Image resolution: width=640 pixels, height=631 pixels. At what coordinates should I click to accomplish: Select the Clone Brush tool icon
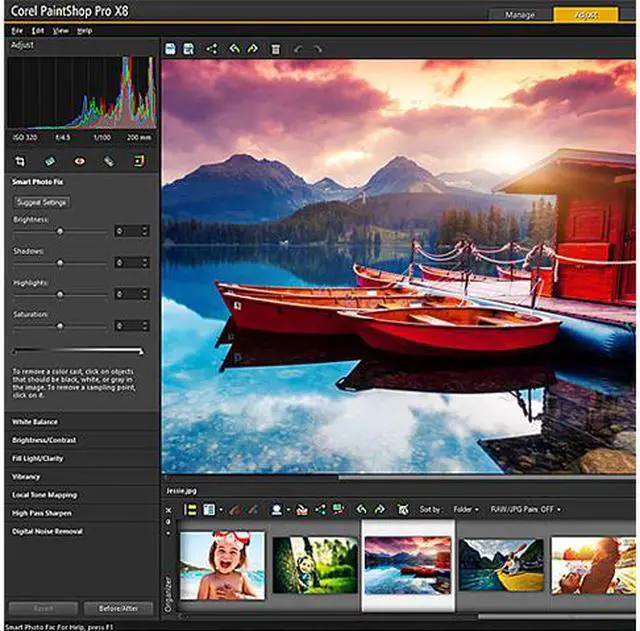click(139, 160)
